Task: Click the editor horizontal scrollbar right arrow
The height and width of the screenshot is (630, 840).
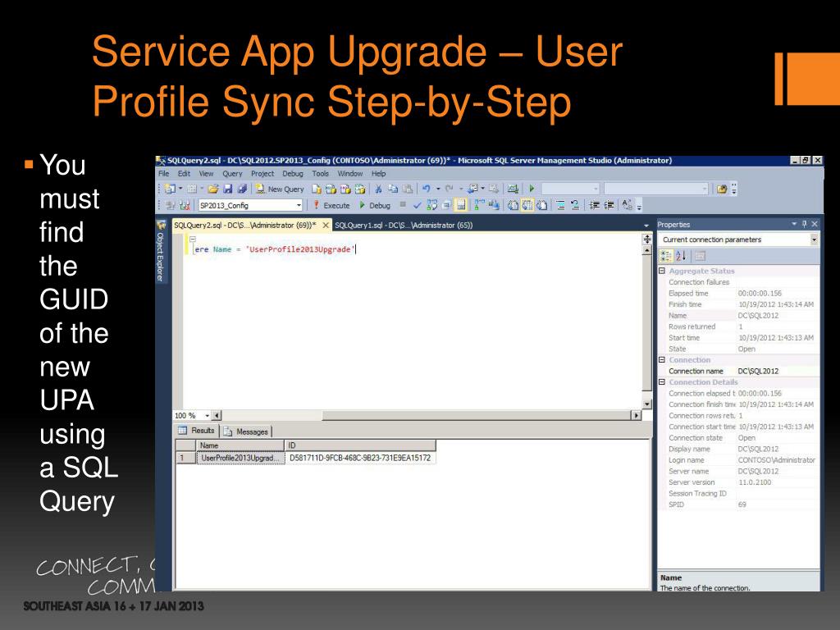Action: (x=636, y=415)
